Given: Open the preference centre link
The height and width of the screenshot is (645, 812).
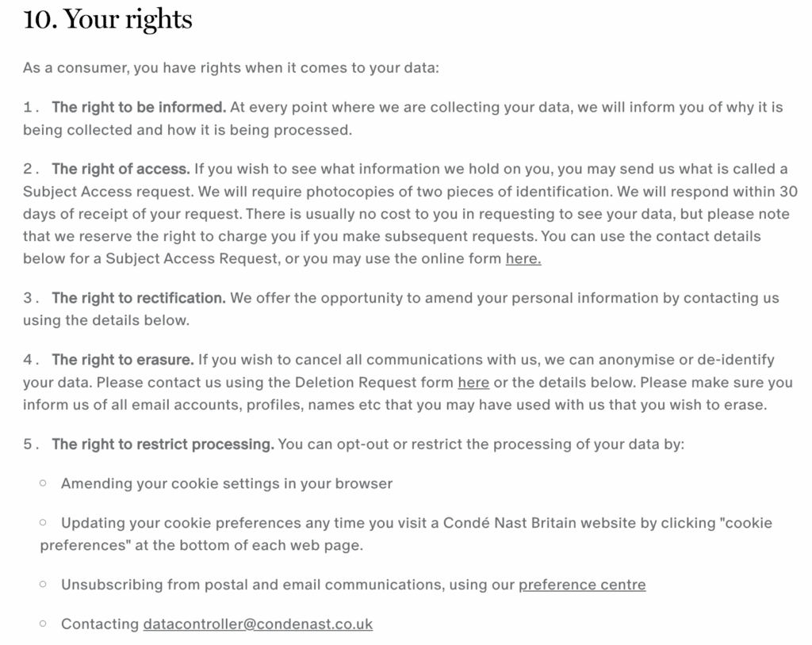Looking at the screenshot, I should tap(582, 585).
